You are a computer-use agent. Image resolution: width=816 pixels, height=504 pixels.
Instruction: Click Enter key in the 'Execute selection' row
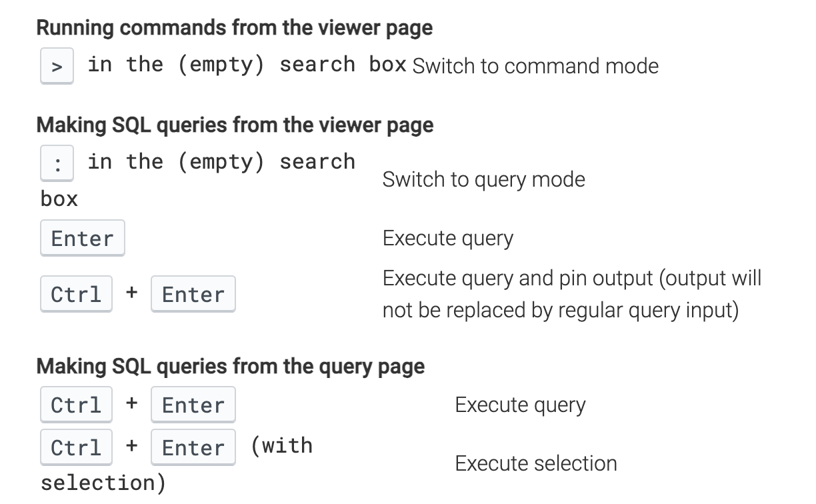(x=193, y=448)
